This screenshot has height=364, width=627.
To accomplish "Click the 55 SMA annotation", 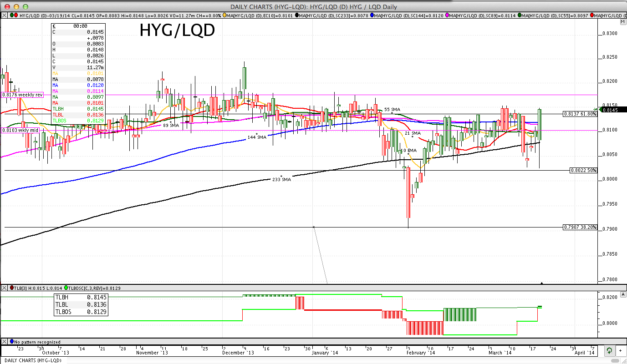I will [392, 109].
